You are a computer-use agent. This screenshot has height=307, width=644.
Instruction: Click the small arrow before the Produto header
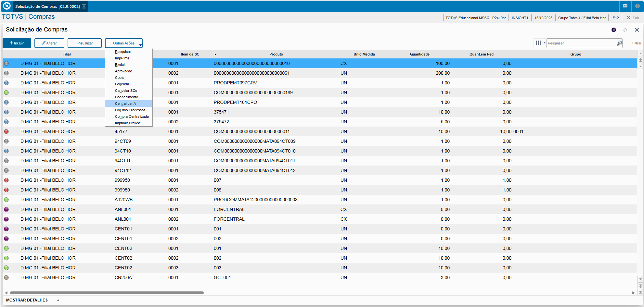click(x=215, y=54)
